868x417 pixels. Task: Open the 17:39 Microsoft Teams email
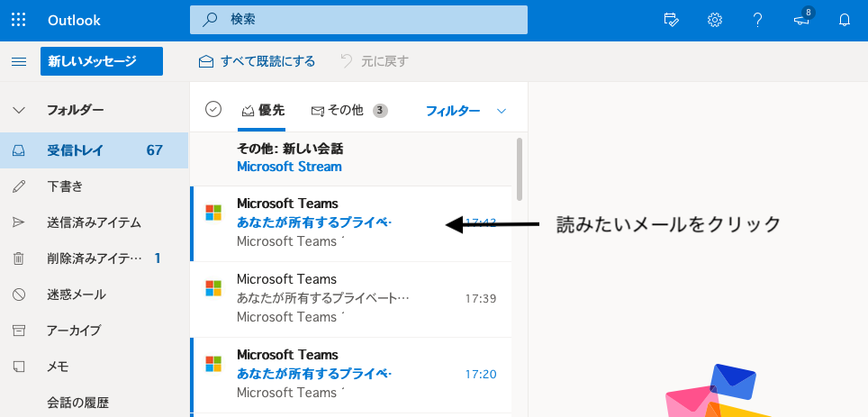click(351, 300)
